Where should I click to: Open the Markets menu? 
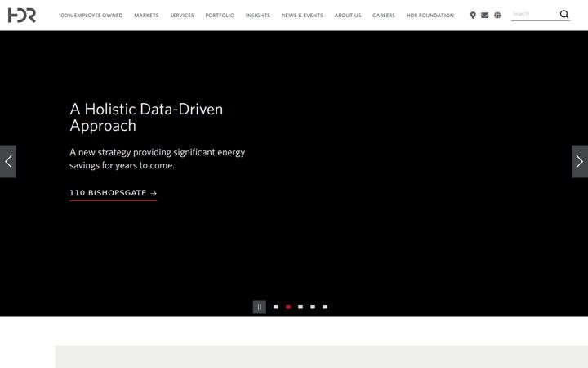146,16
